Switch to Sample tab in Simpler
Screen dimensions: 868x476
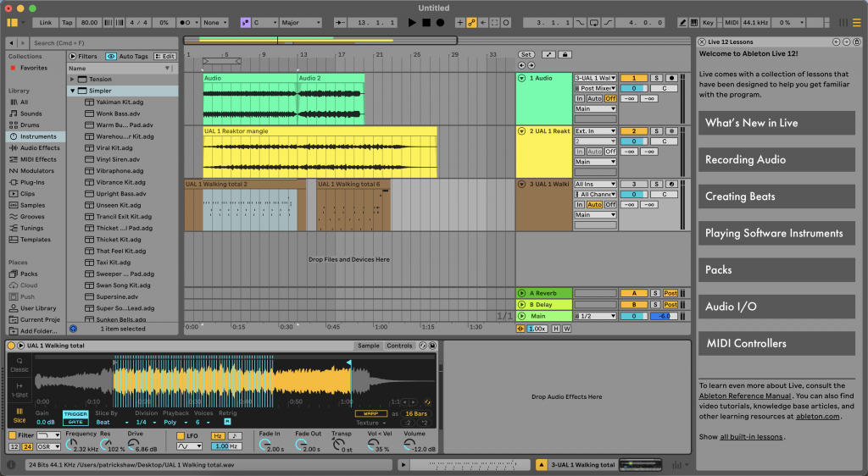tap(368, 346)
